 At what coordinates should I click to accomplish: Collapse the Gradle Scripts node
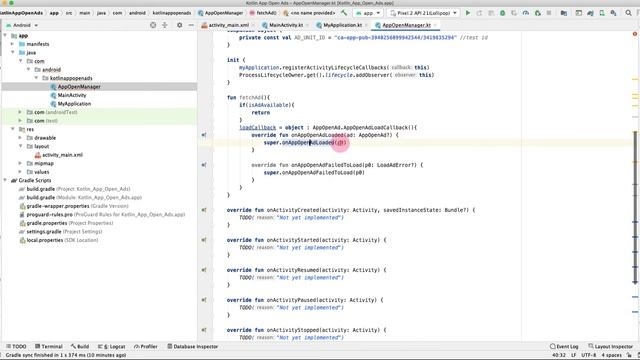coord(5,180)
